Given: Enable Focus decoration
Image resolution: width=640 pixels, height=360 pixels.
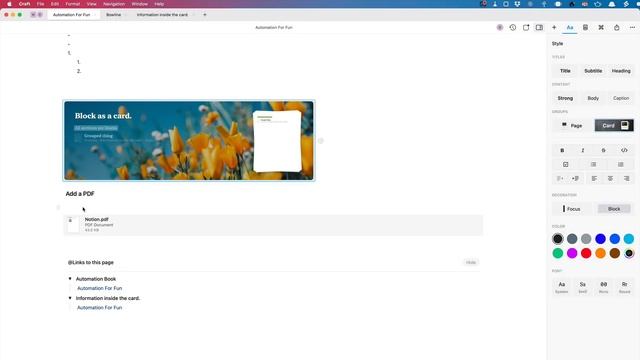Looking at the screenshot, I should pos(571,209).
